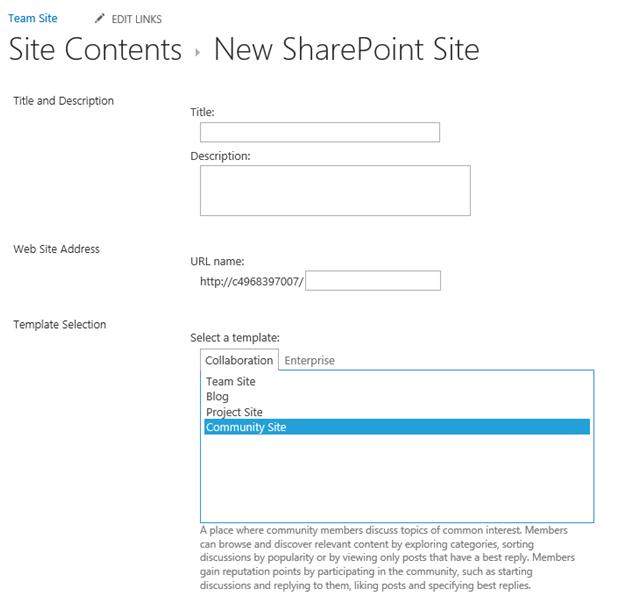Click the breadcrumb arrow after Site Contents
Image resolution: width=627 pixels, height=600 pixels.
[198, 52]
